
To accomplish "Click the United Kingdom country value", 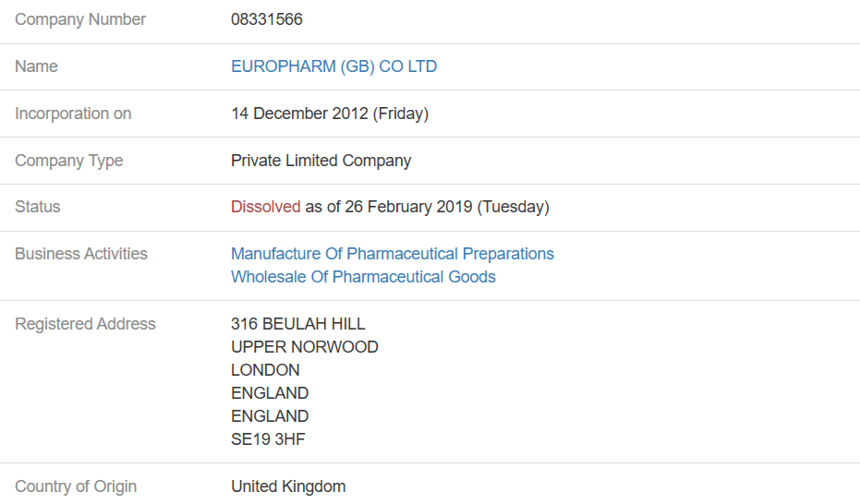I will point(288,486).
